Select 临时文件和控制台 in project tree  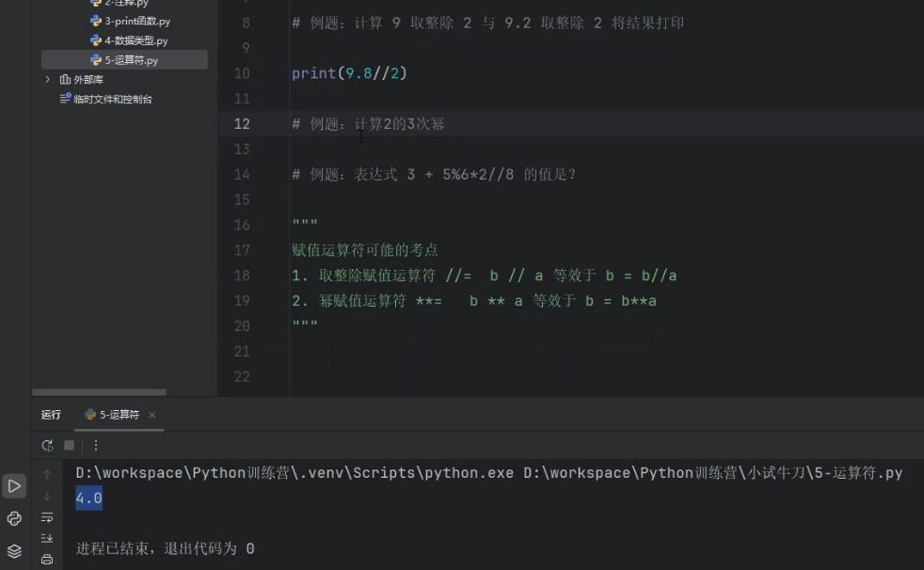[112, 99]
